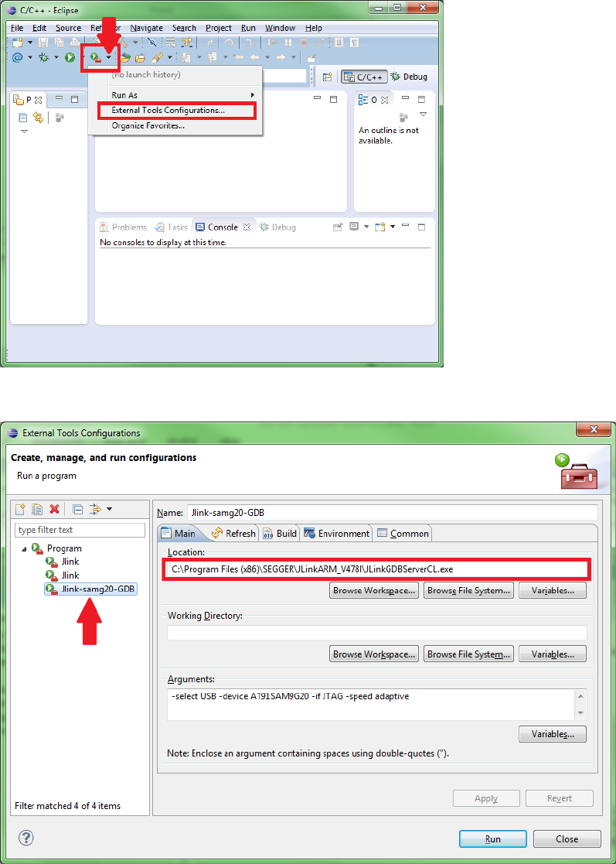Image resolution: width=616 pixels, height=864 pixels.
Task: Click the Close button in dialog
Action: [567, 838]
